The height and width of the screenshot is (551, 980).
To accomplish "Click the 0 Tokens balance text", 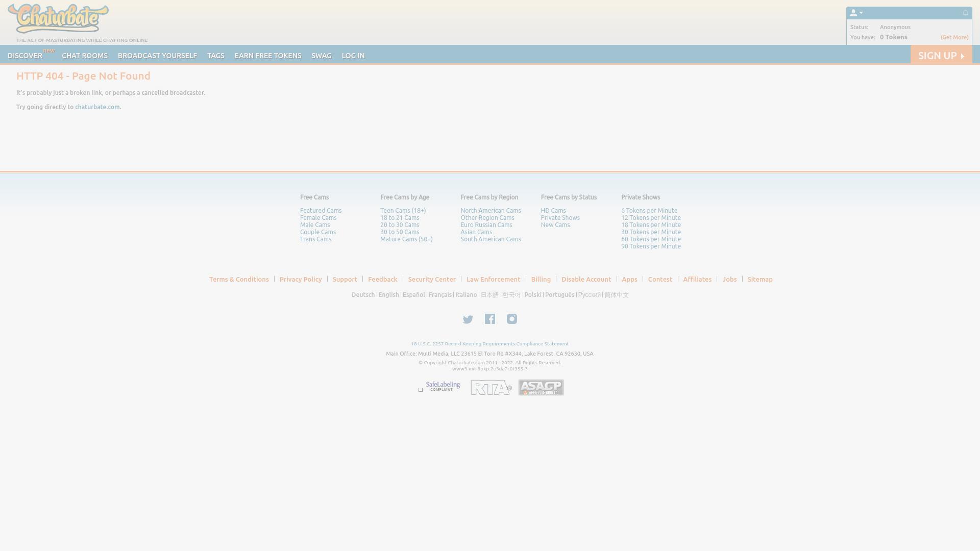I will tap(893, 37).
